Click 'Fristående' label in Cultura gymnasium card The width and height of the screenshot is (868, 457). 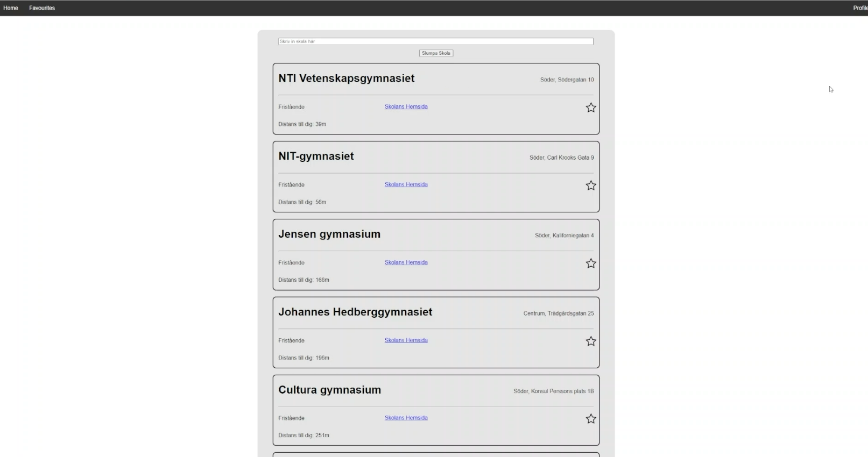point(291,418)
